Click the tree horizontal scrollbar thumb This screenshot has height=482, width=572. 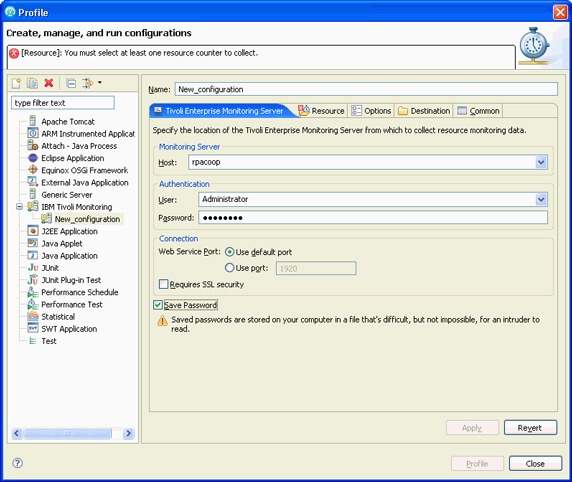[67, 433]
